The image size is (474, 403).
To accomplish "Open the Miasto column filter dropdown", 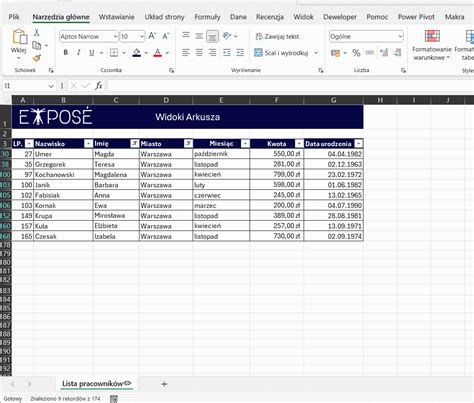I will (x=188, y=144).
